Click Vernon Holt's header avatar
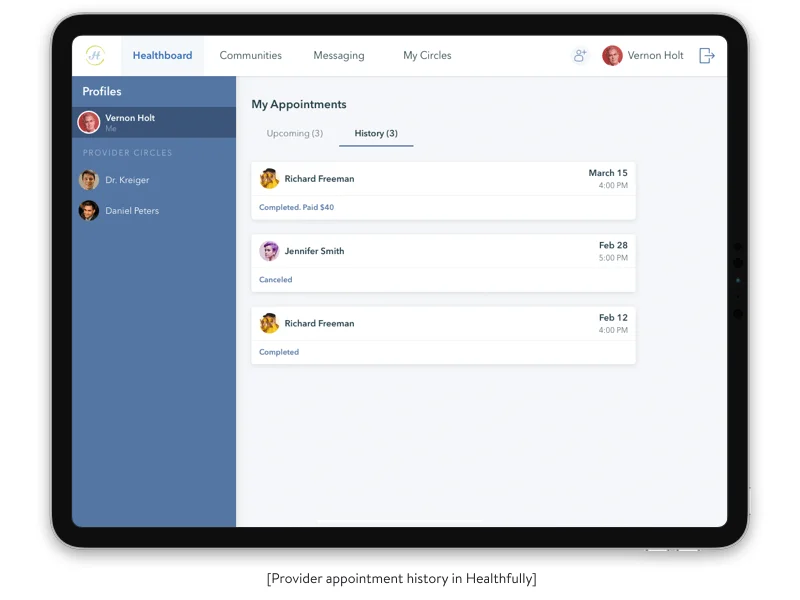This screenshot has height=600, width=800. tap(612, 56)
